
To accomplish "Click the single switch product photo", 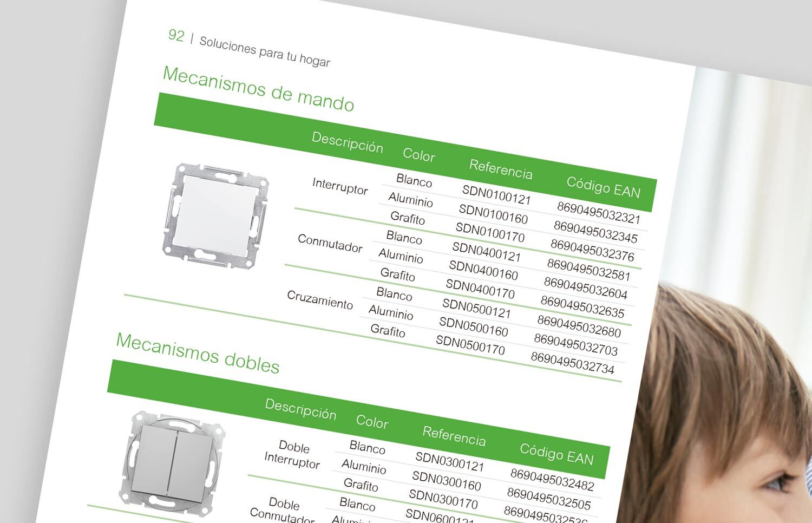I will 215,214.
